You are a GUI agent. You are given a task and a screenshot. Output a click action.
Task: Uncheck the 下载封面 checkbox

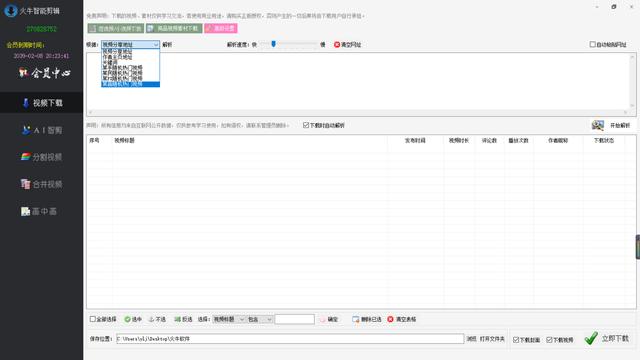click(x=516, y=340)
